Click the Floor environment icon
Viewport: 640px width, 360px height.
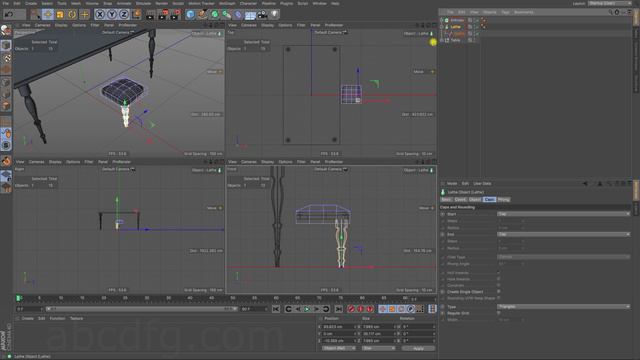point(250,15)
